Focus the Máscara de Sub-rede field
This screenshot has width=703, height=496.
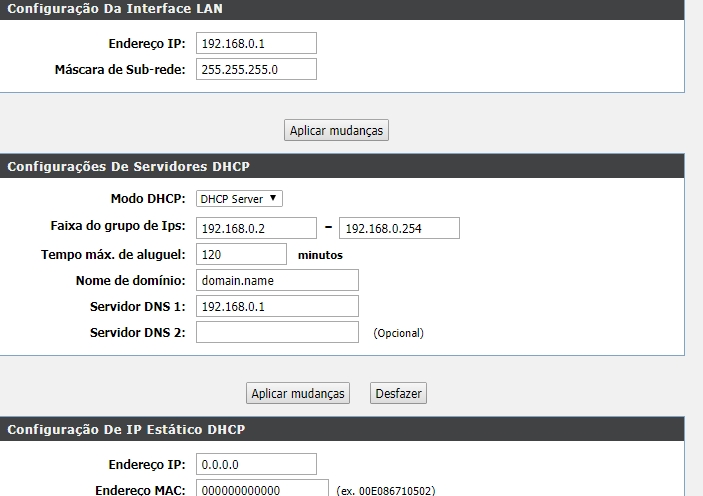pyautogui.click(x=256, y=69)
